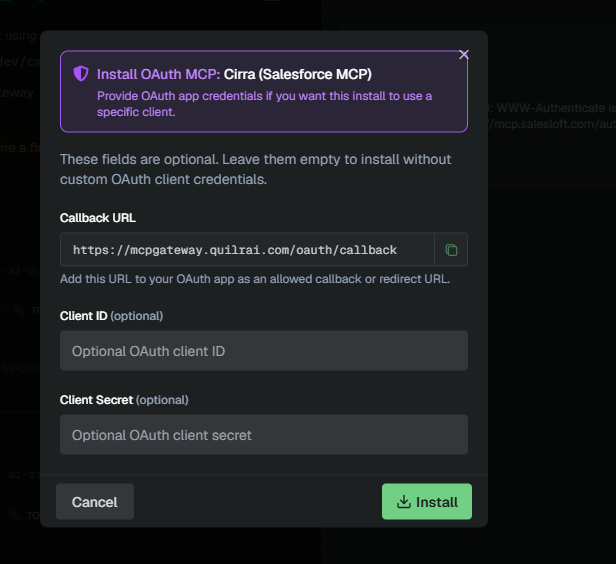Select the Callback URL text field
The width and height of the screenshot is (616, 564).
[x=247, y=250]
